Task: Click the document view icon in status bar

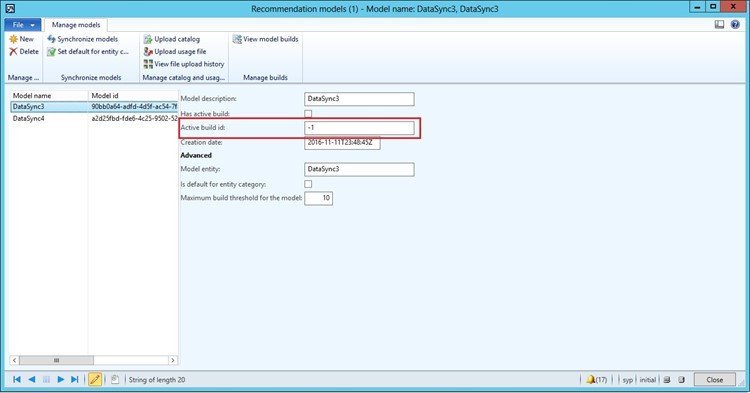Action: click(115, 380)
